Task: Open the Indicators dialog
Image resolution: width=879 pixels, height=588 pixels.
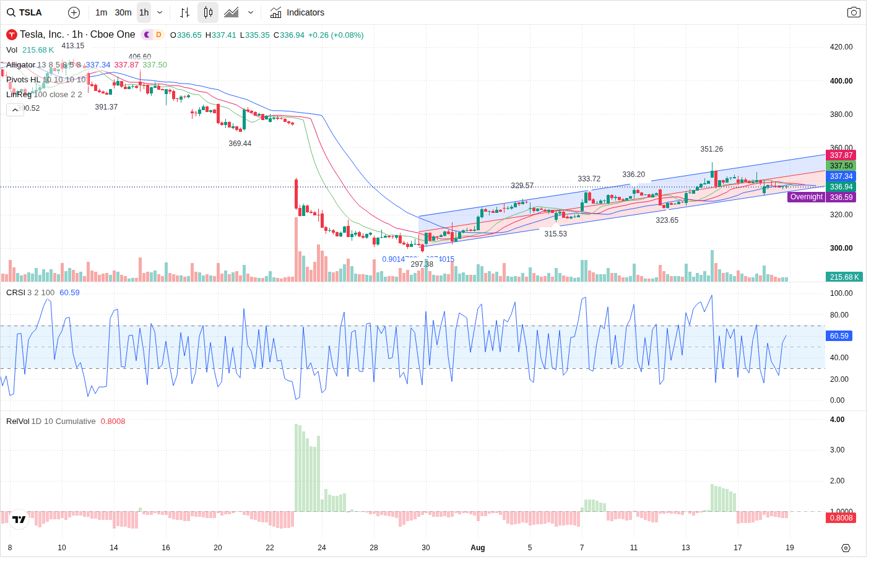Action: (x=297, y=12)
